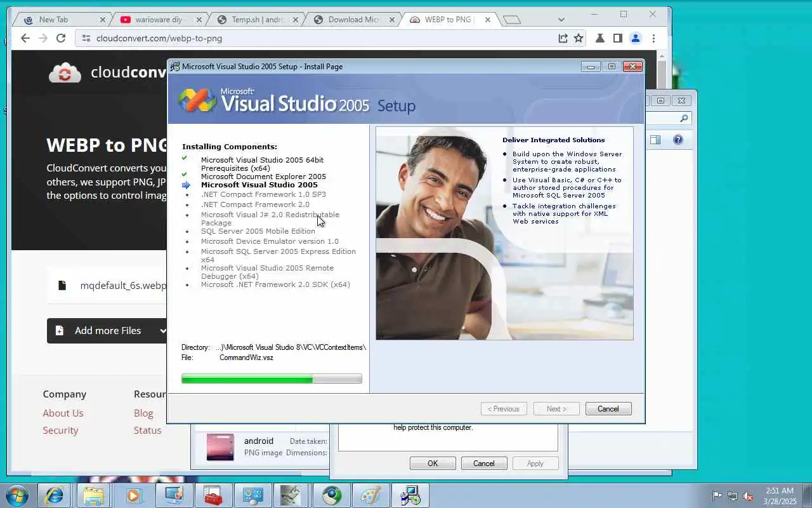Image resolution: width=812 pixels, height=508 pixels.
Task: Click 'Microsoft Device Emulator version 1.0' entry
Action: [270, 241]
